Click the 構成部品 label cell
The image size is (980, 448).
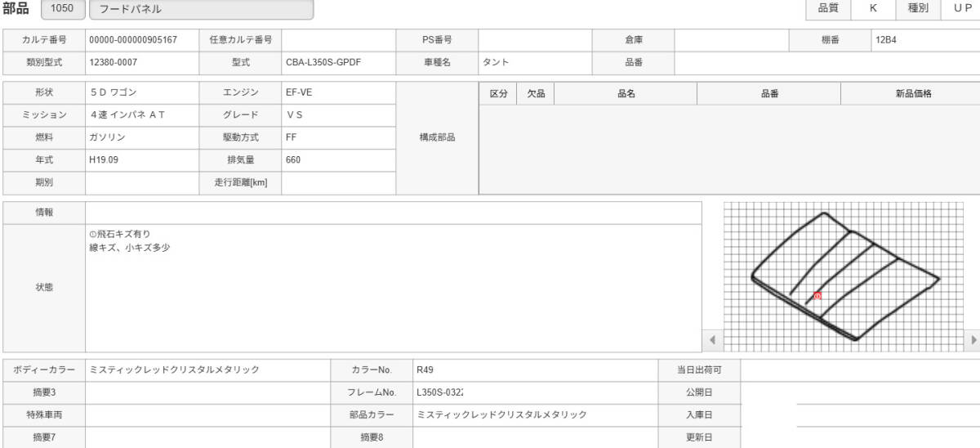pos(437,137)
